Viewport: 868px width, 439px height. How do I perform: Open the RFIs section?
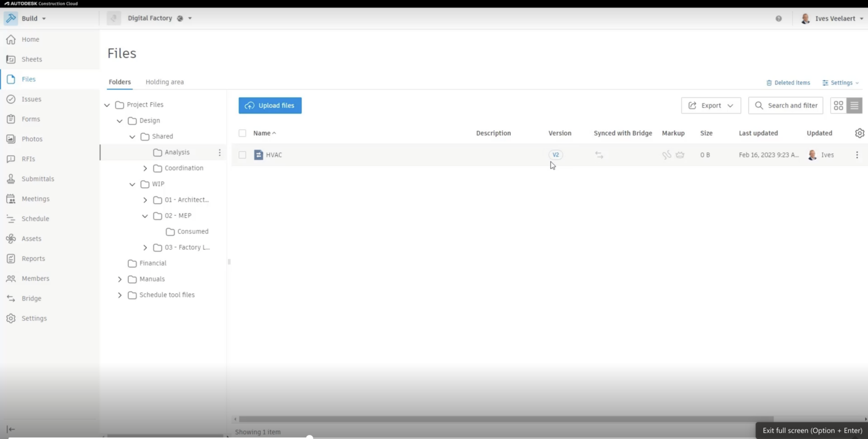tap(29, 159)
